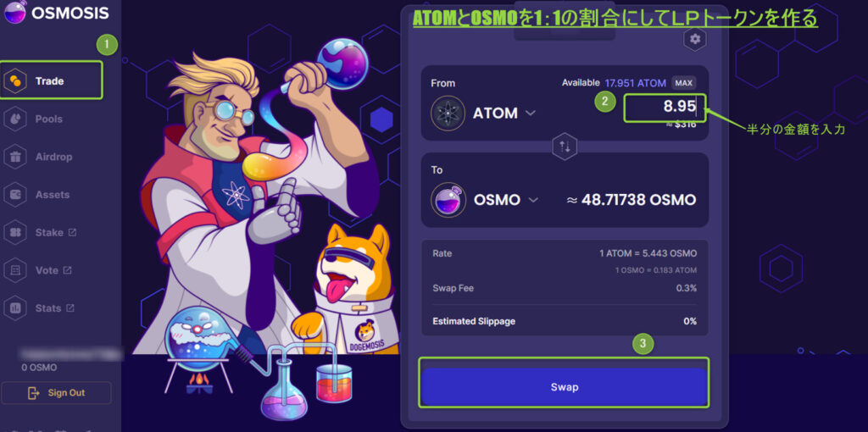This screenshot has width=868, height=432.
Task: Click the Trade hexagon icon
Action: (15, 81)
